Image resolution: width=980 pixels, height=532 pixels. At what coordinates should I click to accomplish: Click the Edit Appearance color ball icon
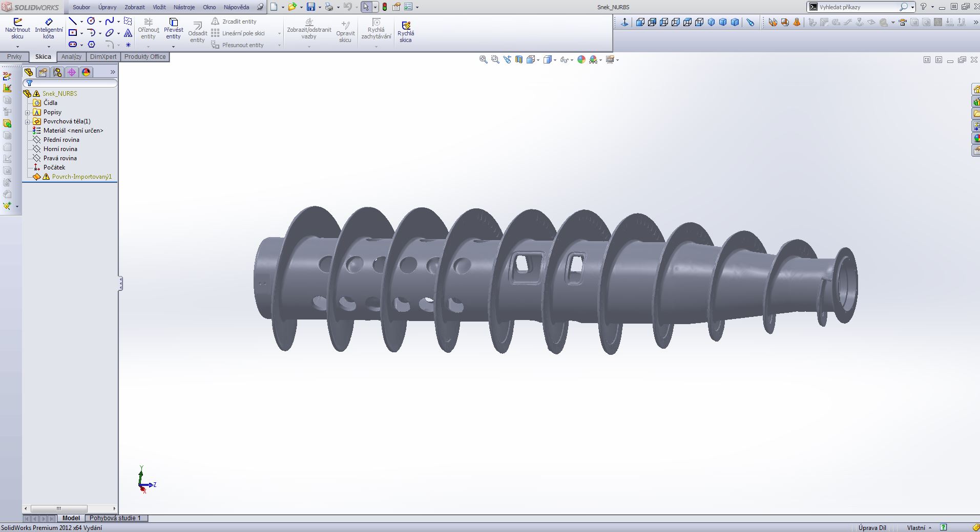click(x=581, y=60)
